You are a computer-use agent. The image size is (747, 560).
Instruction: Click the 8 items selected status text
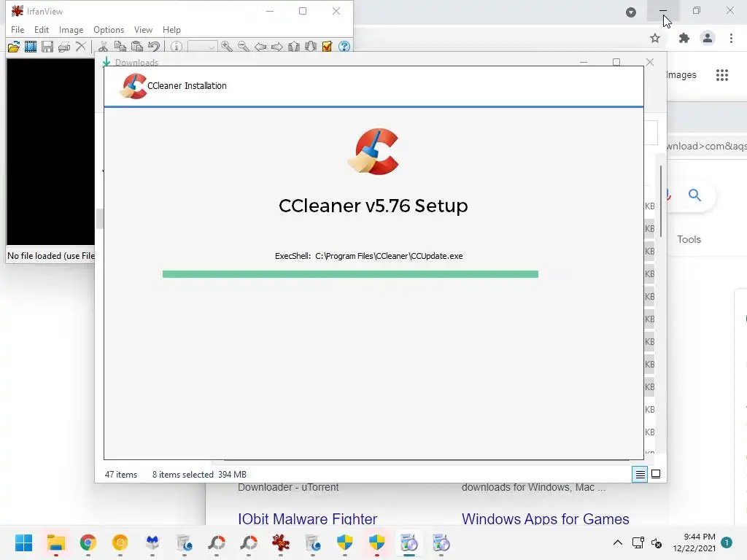click(x=183, y=474)
